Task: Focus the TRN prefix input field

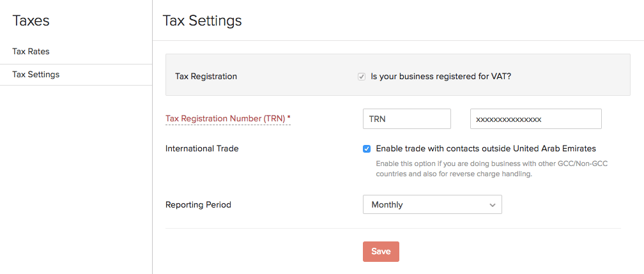Action: [406, 119]
